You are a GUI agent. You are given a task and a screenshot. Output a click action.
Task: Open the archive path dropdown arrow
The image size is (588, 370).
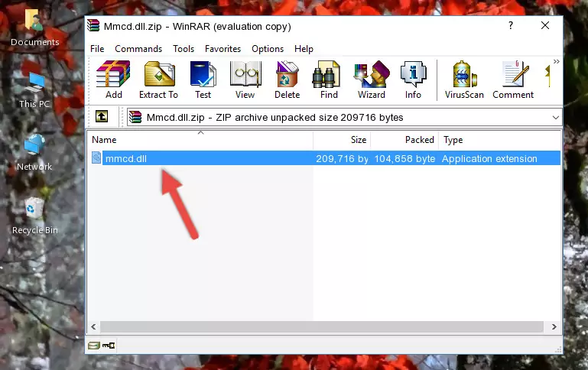555,117
